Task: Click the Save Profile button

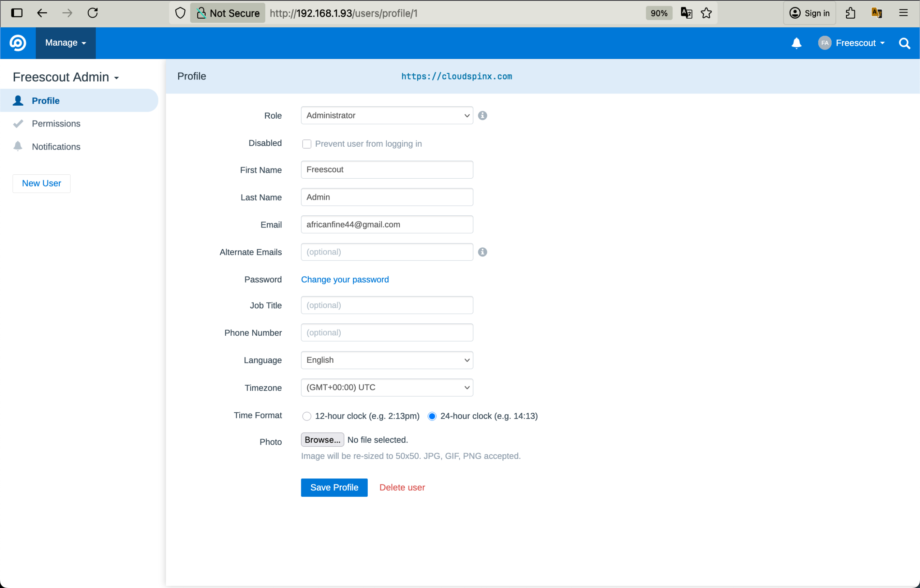Action: (x=334, y=487)
